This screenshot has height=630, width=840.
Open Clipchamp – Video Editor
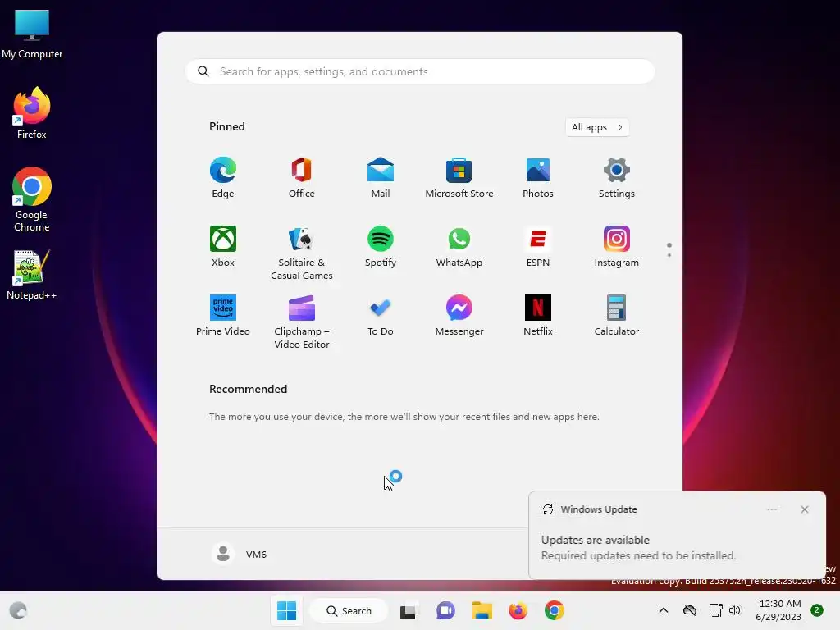click(x=302, y=322)
